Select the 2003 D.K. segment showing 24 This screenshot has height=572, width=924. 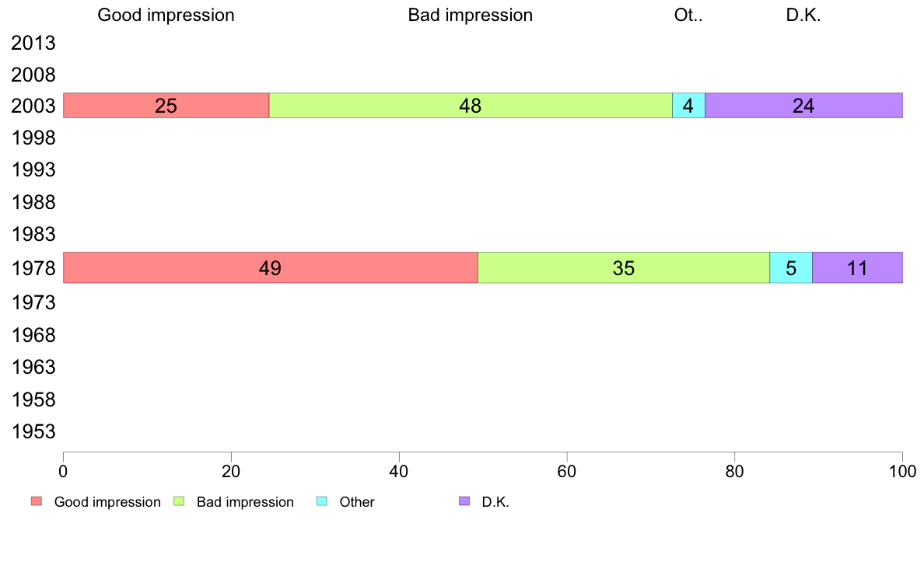803,106
